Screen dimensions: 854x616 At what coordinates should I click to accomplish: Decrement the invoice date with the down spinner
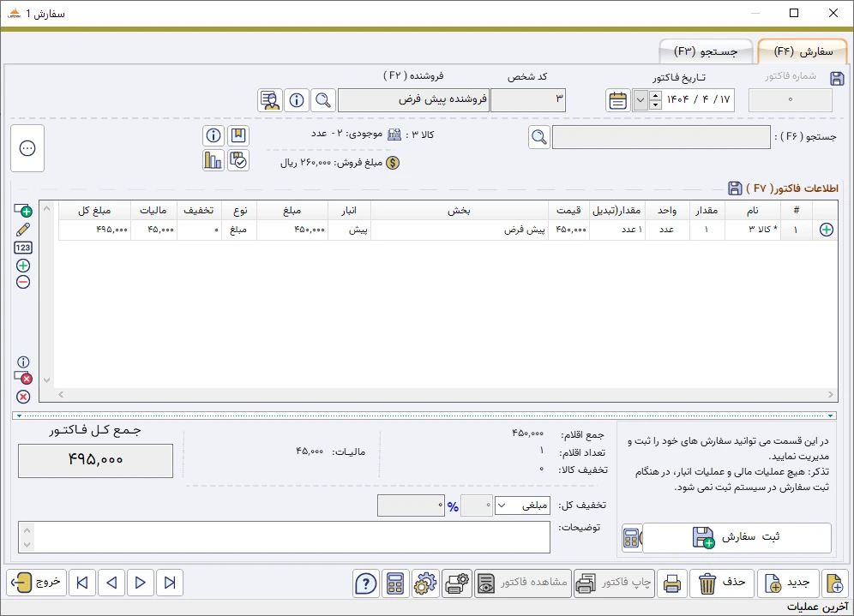(656, 105)
